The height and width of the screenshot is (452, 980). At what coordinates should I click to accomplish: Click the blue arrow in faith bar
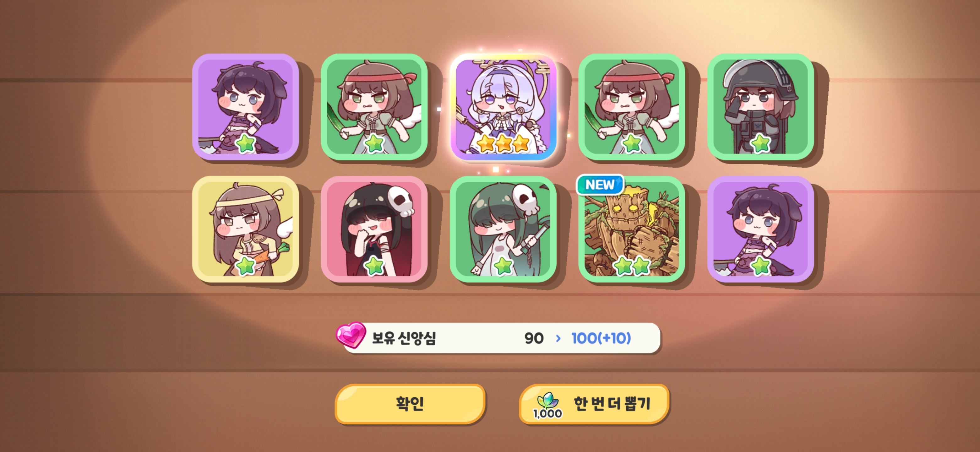tap(558, 338)
